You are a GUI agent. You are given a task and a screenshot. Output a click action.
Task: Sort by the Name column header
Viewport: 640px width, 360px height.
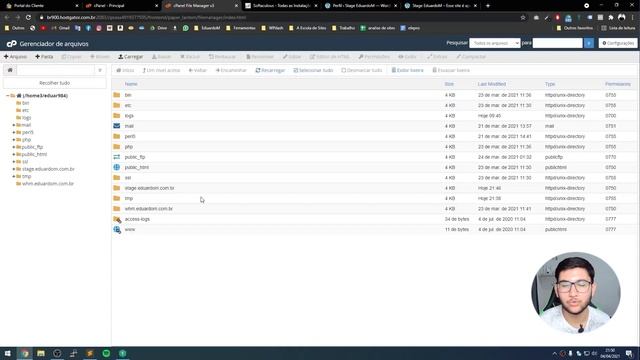[x=131, y=84]
